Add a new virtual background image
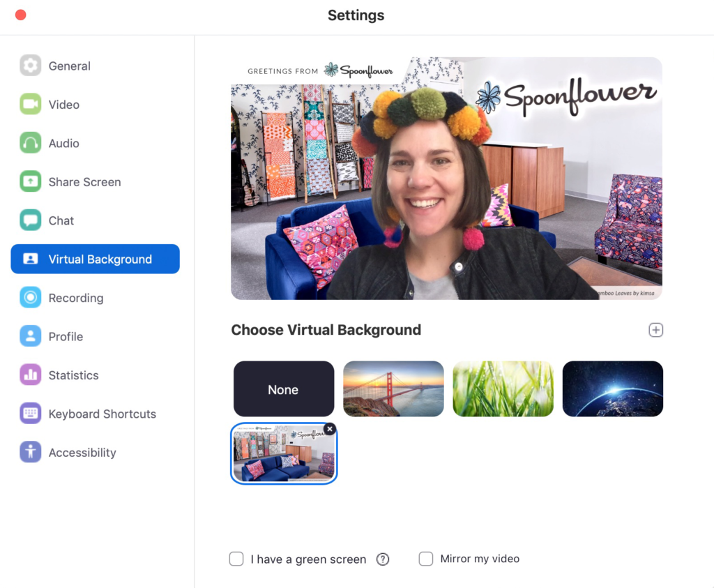The image size is (714, 588). tap(655, 330)
